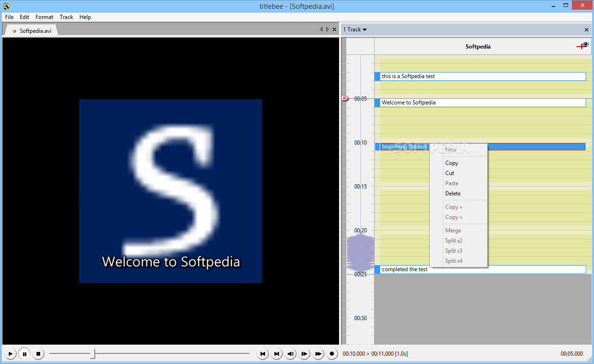Click the 00:30 time label on timeline

361,318
